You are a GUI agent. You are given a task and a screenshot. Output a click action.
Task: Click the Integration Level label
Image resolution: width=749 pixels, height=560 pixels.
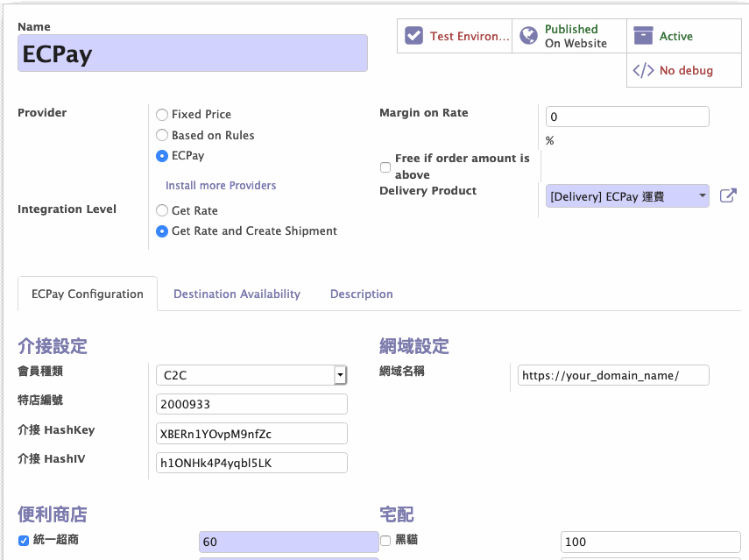[67, 209]
